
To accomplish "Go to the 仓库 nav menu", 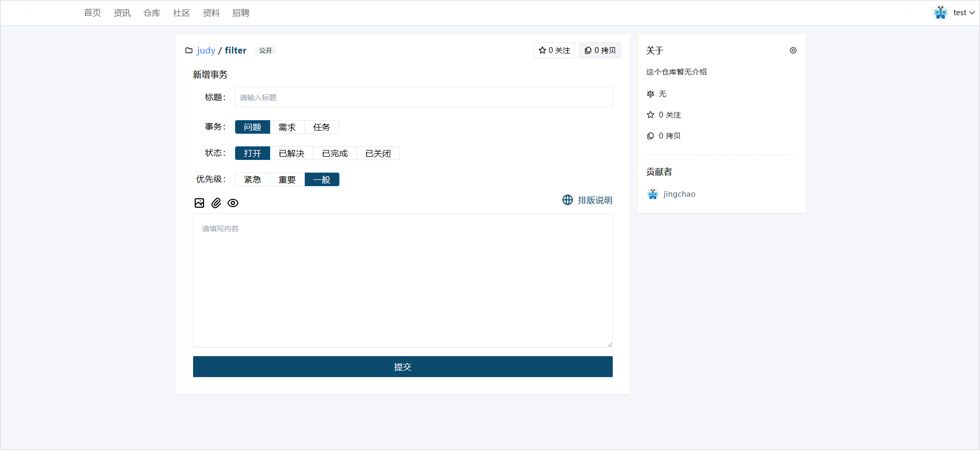I will click(x=152, y=13).
